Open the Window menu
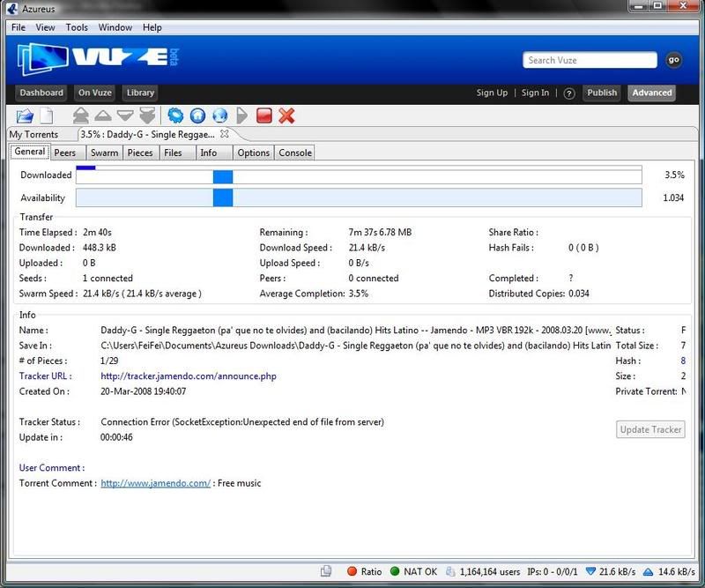The image size is (705, 588). 115,27
